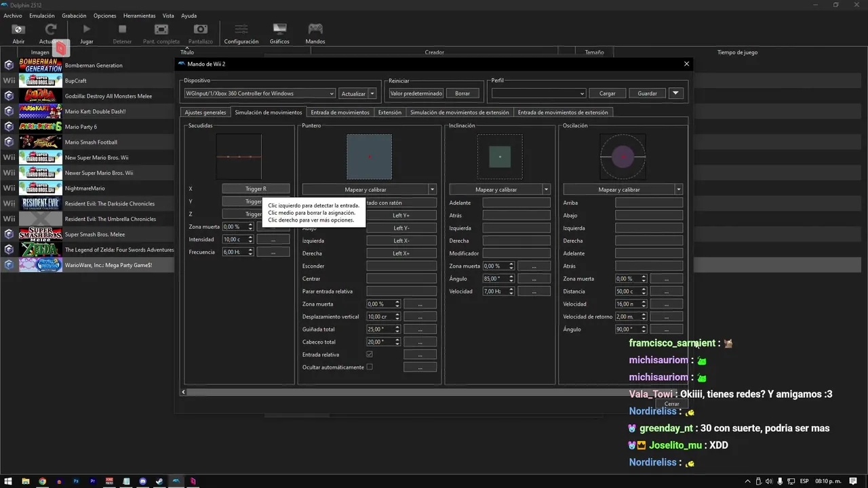
Task: Click the GameCube icon beside Mario Party 6
Action: [x=9, y=127]
